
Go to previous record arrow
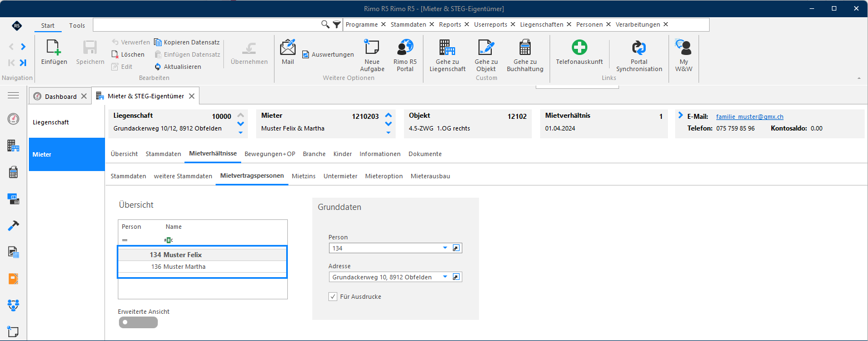click(11, 47)
